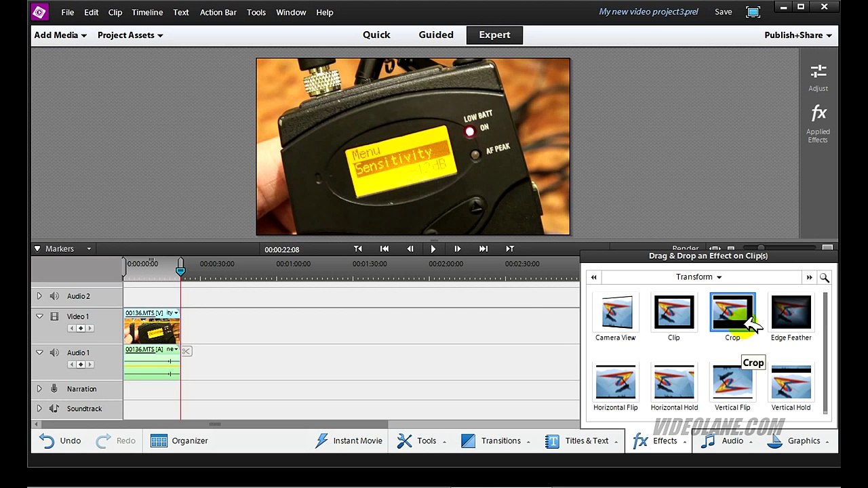The height and width of the screenshot is (488, 868).
Task: Expand the Narration track
Action: tap(39, 389)
